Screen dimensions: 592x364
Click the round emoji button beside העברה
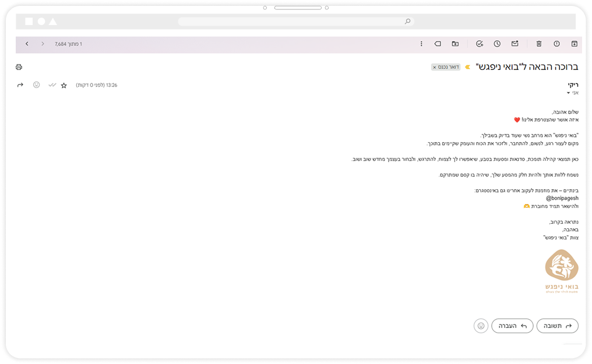click(x=481, y=326)
